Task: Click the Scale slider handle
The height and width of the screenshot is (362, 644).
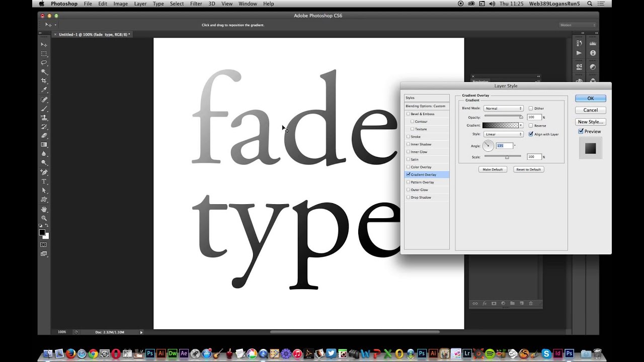Action: coord(507,157)
